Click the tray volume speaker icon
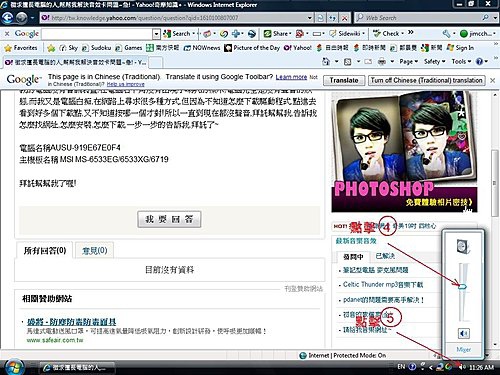 pyautogui.click(x=462, y=367)
